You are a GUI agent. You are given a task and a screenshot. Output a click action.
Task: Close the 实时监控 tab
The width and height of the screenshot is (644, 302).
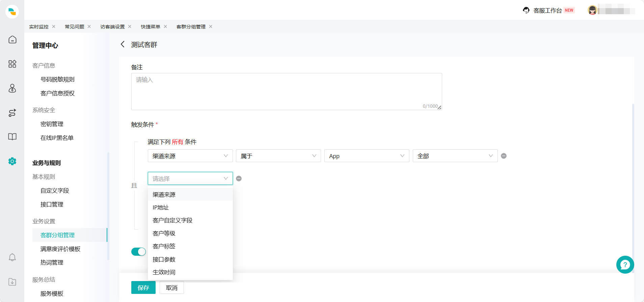click(54, 26)
